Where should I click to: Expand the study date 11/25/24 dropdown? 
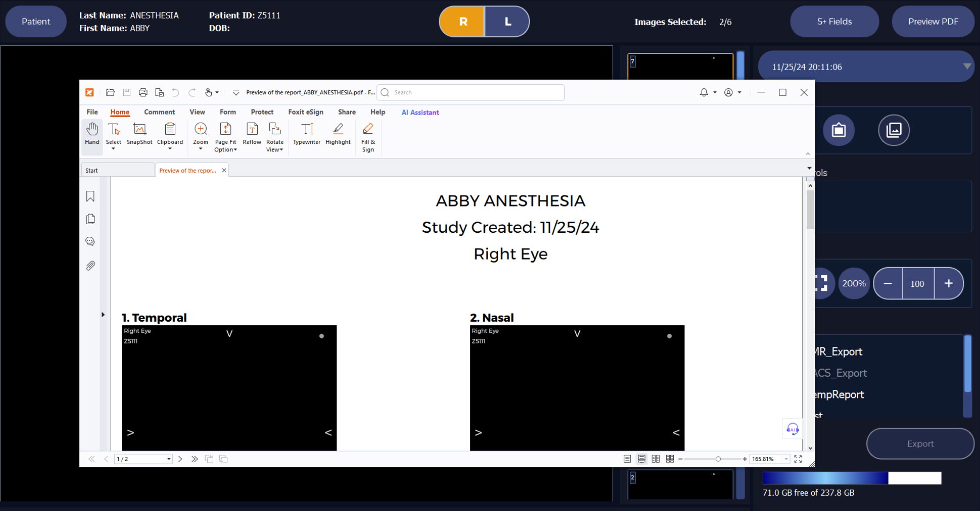click(966, 67)
